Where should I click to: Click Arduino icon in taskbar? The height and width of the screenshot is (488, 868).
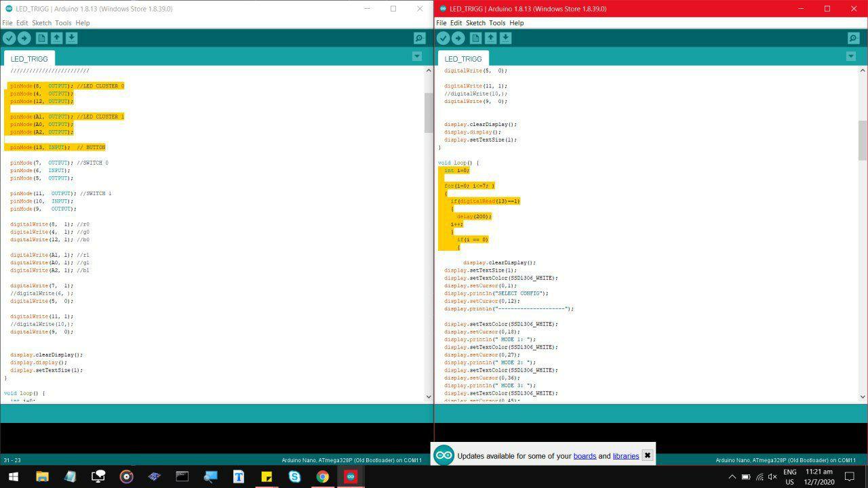(351, 476)
